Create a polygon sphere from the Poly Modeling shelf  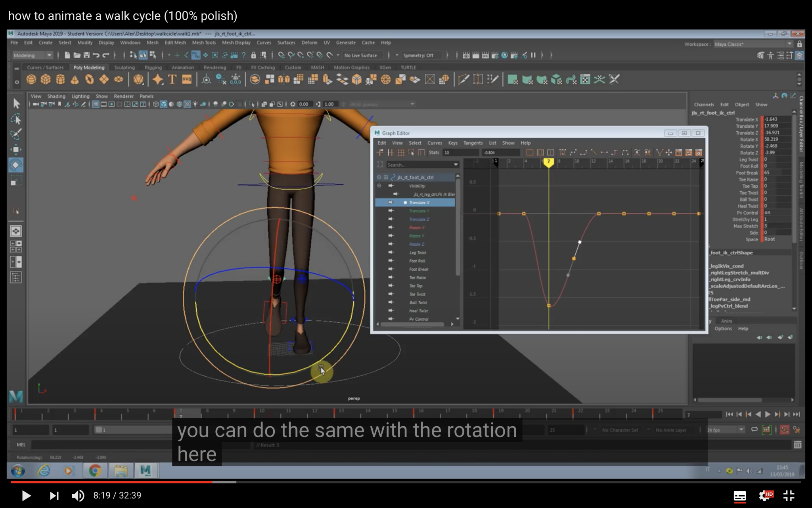(x=31, y=79)
